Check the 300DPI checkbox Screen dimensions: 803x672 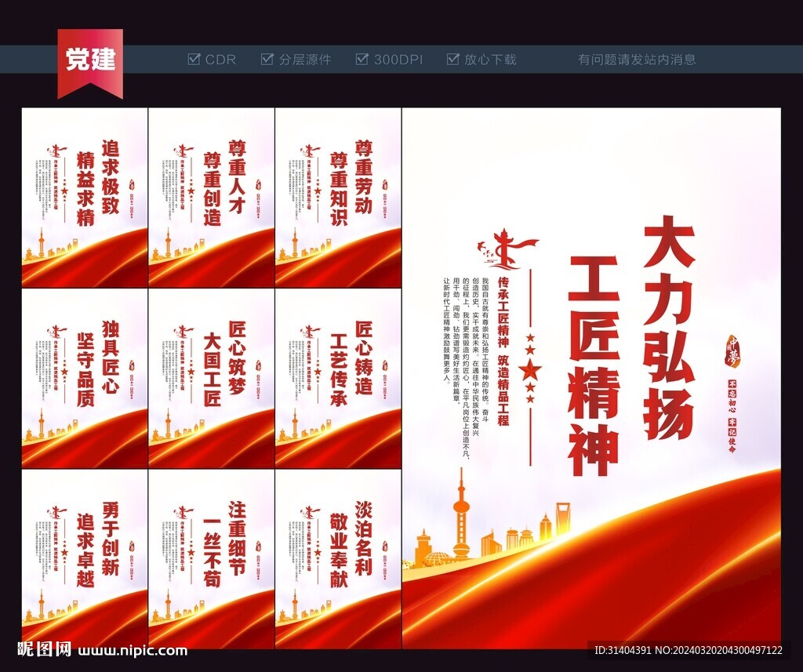tap(362, 59)
